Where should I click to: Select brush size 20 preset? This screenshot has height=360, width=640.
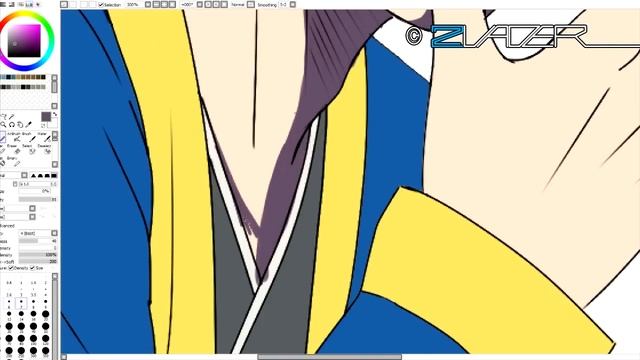[x=45, y=315]
